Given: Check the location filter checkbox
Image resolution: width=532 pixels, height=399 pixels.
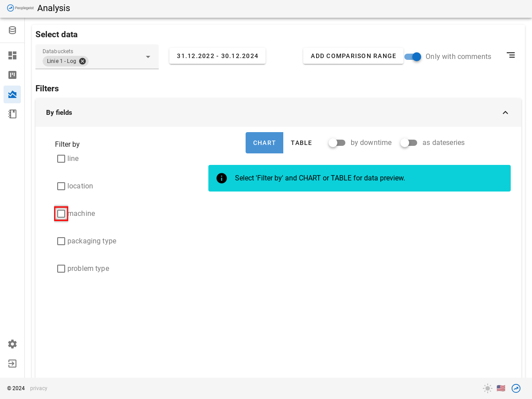Looking at the screenshot, I should [61, 186].
